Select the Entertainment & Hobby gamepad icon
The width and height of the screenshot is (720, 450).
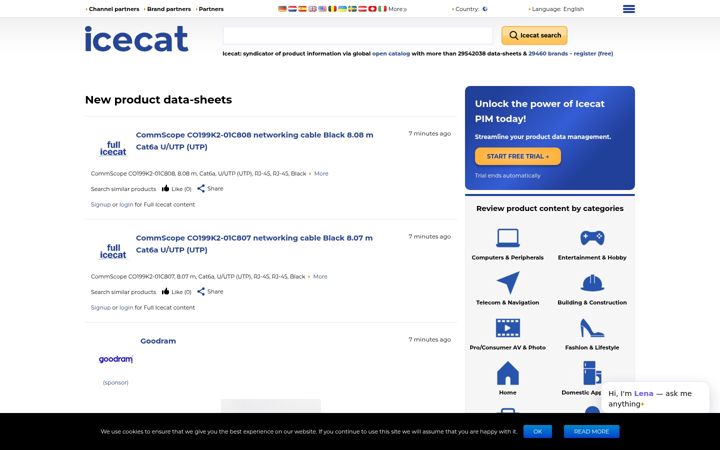592,238
